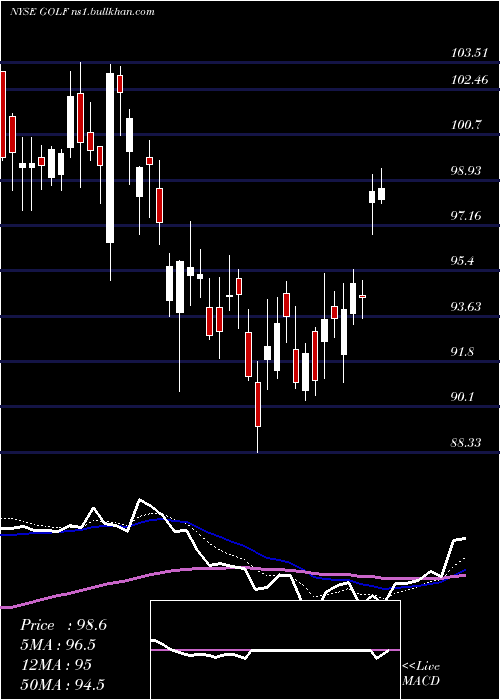Click the 5MA : 96.5 readout

pos(58,645)
